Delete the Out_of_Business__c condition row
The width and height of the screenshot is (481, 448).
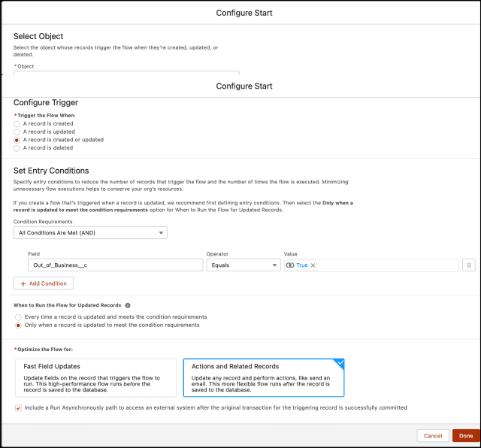[x=468, y=265]
